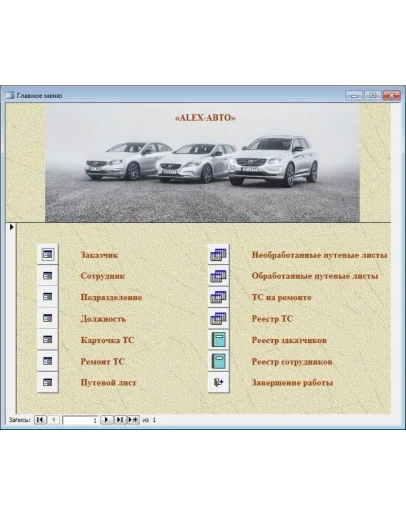Open the Необработанные путевые листы query icon

click(x=219, y=255)
